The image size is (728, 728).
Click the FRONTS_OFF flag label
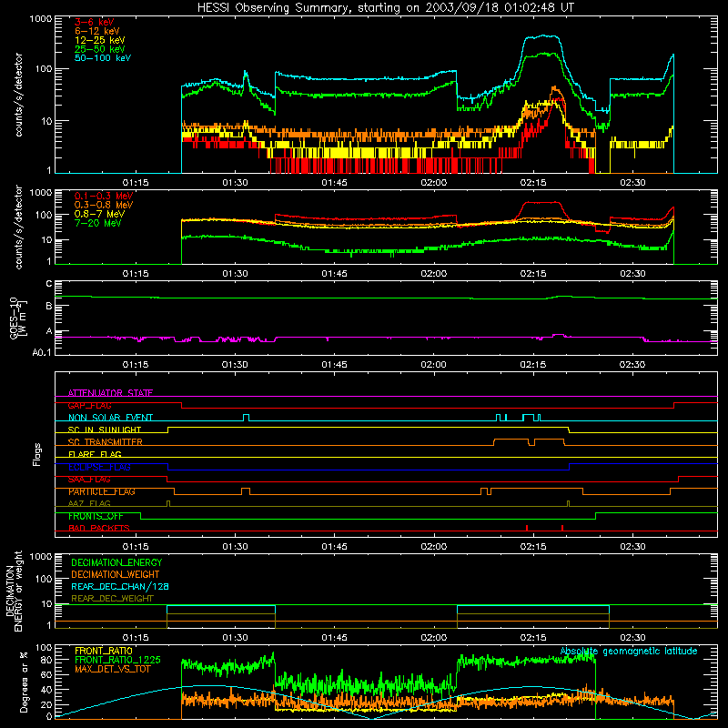coord(96,516)
